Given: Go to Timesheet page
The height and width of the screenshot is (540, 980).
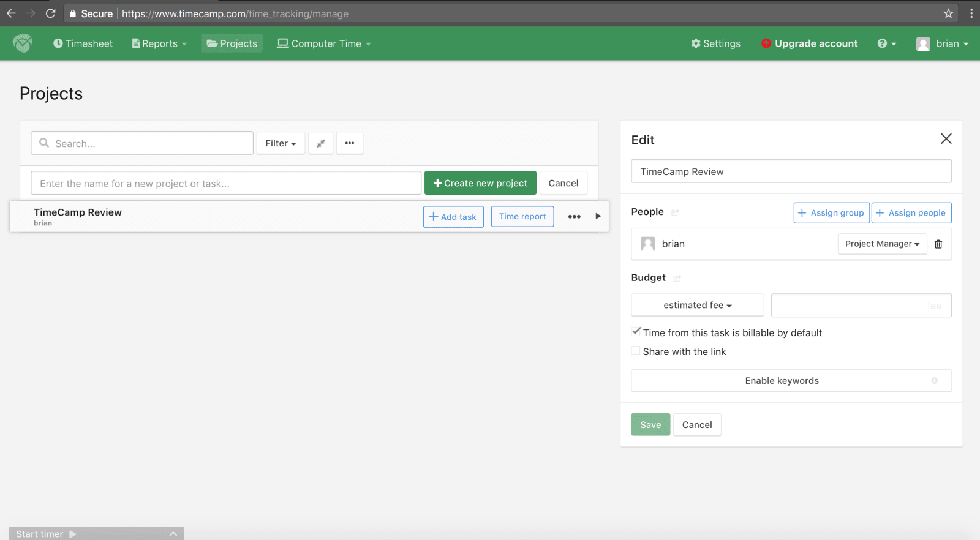Looking at the screenshot, I should (x=83, y=43).
